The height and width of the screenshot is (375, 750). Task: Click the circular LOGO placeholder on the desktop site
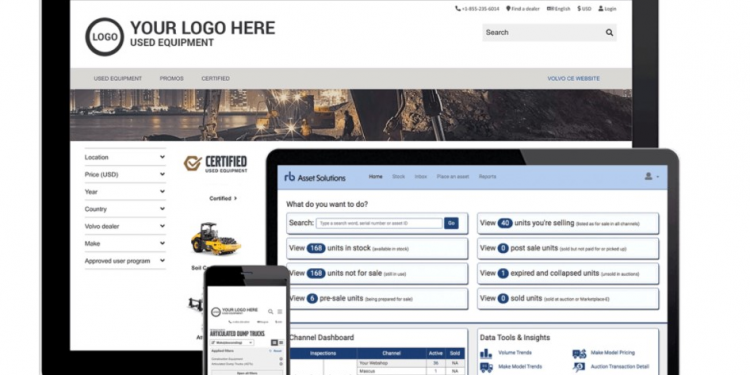(x=105, y=37)
